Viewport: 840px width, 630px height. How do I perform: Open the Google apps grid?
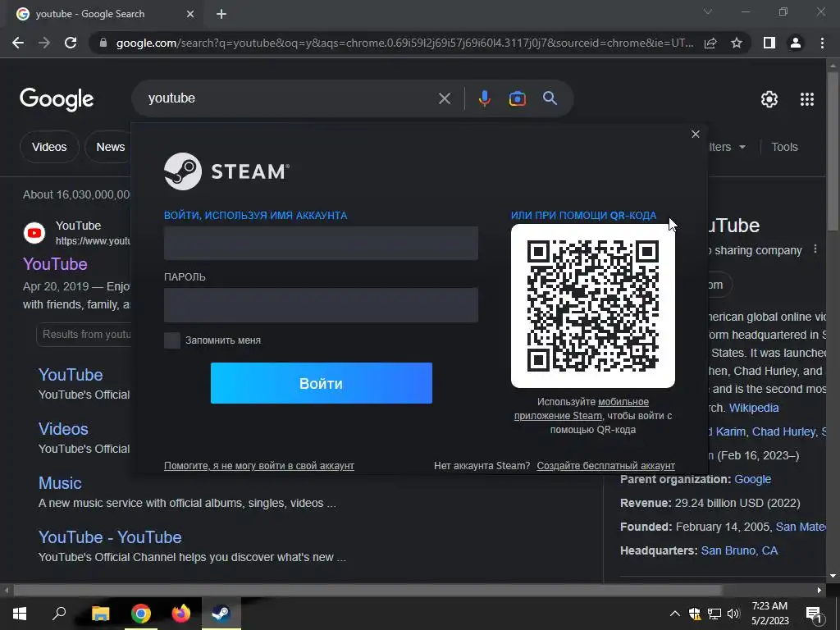pyautogui.click(x=807, y=99)
